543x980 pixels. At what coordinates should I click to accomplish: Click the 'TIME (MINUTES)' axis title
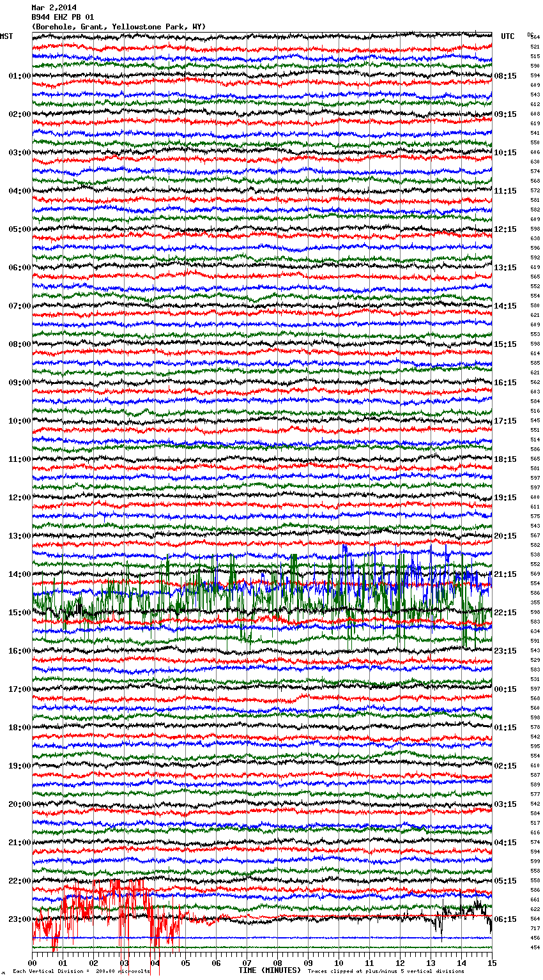coord(270,970)
